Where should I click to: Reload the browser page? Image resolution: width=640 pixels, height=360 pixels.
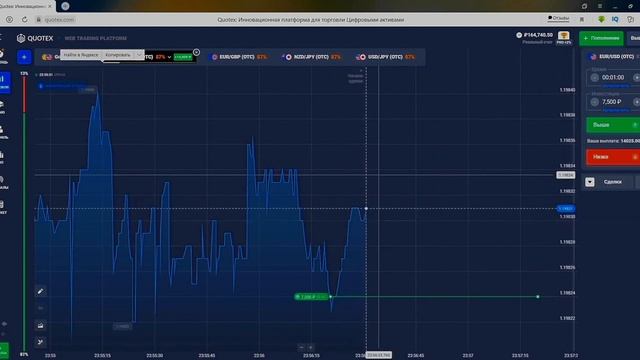(24, 20)
